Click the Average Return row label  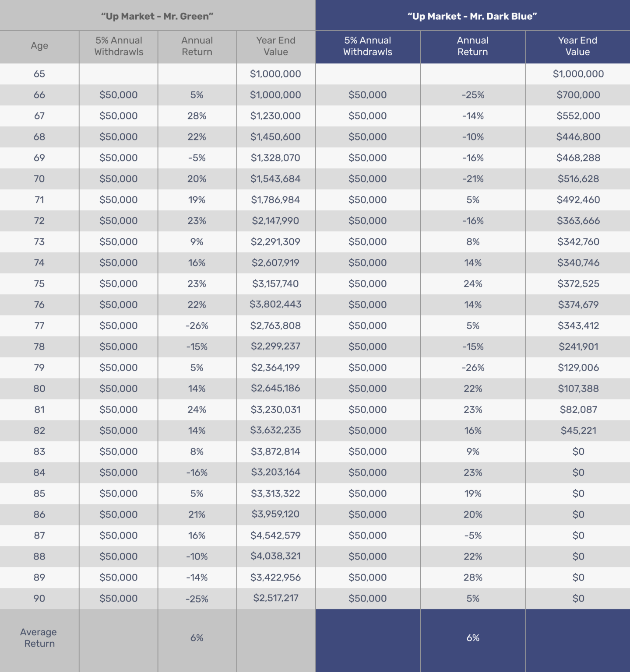click(39, 638)
